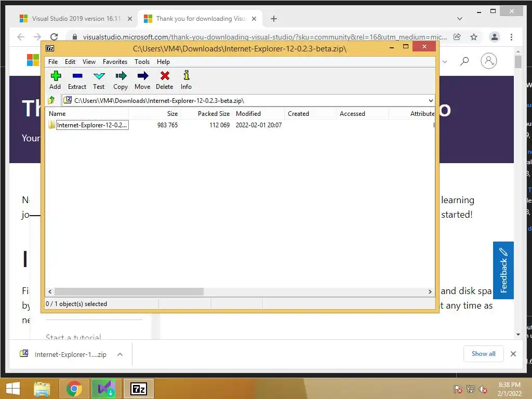Click the taskbar clock 8:38 PM
Screen dimensions: 532x399
[x=509, y=389]
